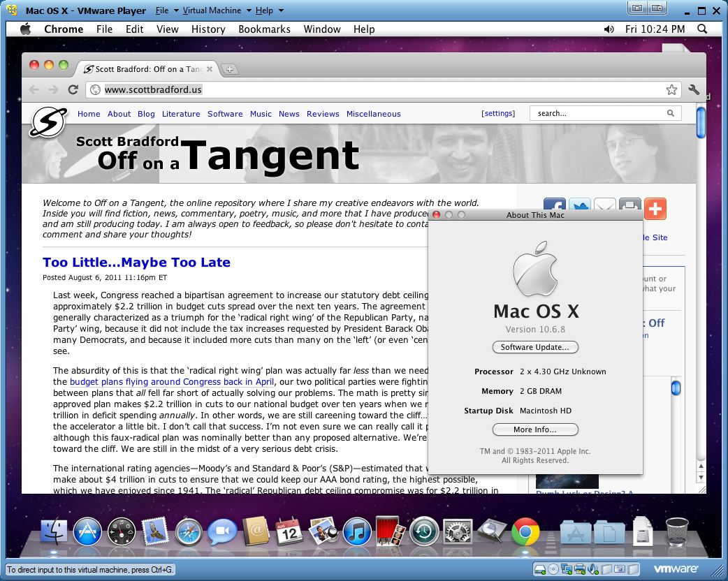Open the Bookmarks menu in Chrome

click(x=264, y=29)
